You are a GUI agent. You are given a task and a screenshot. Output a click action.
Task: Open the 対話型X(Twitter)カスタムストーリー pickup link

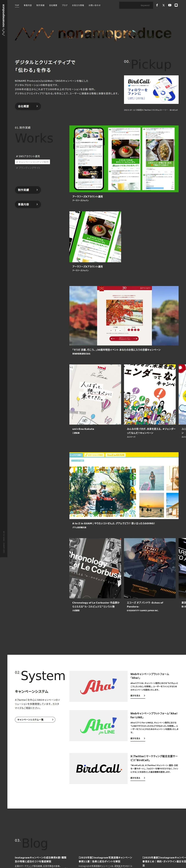point(151,110)
